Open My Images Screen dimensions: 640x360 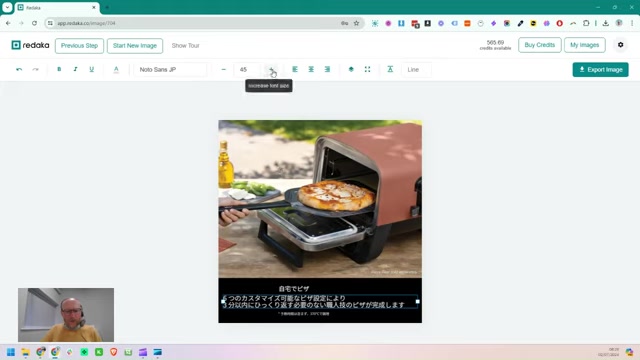[x=584, y=45]
